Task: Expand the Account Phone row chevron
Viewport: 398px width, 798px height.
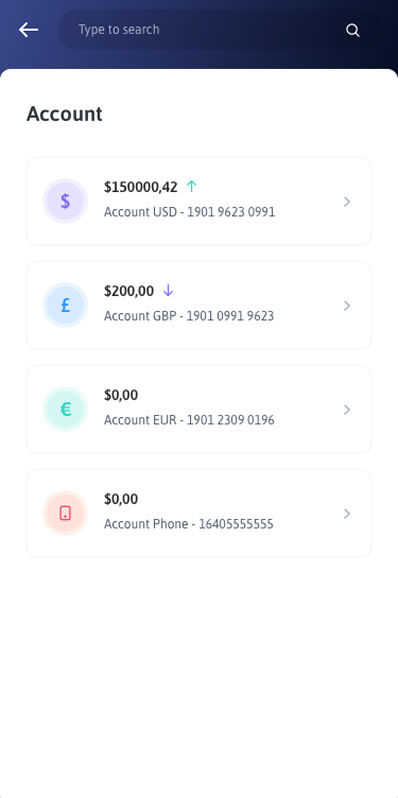Action: [x=347, y=514]
